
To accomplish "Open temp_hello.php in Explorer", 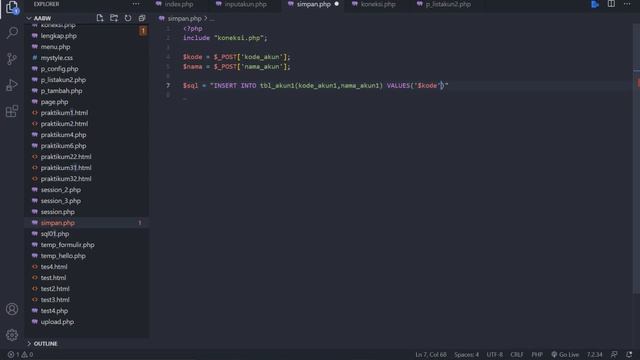I will pos(63,256).
